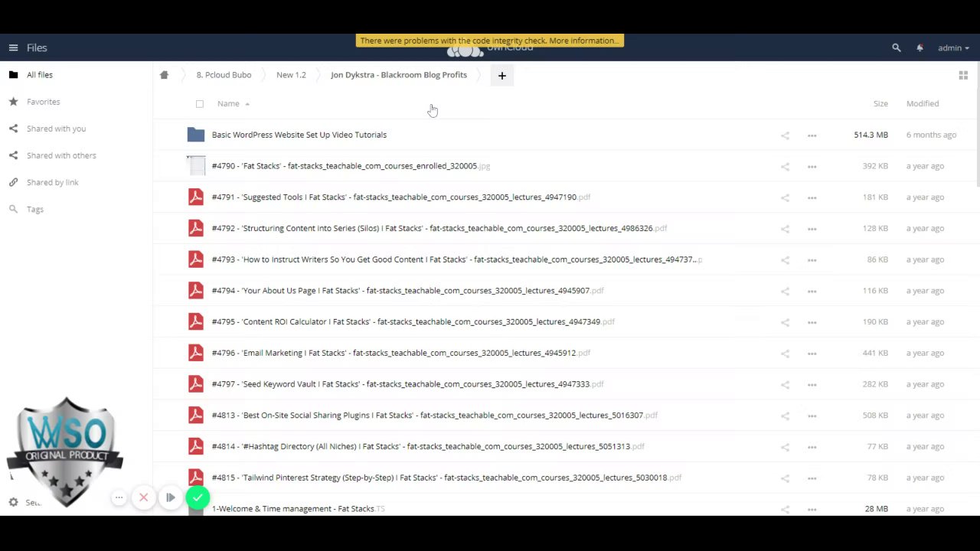The height and width of the screenshot is (551, 980).
Task: Open more actions for #4793 file
Action: click(x=812, y=259)
